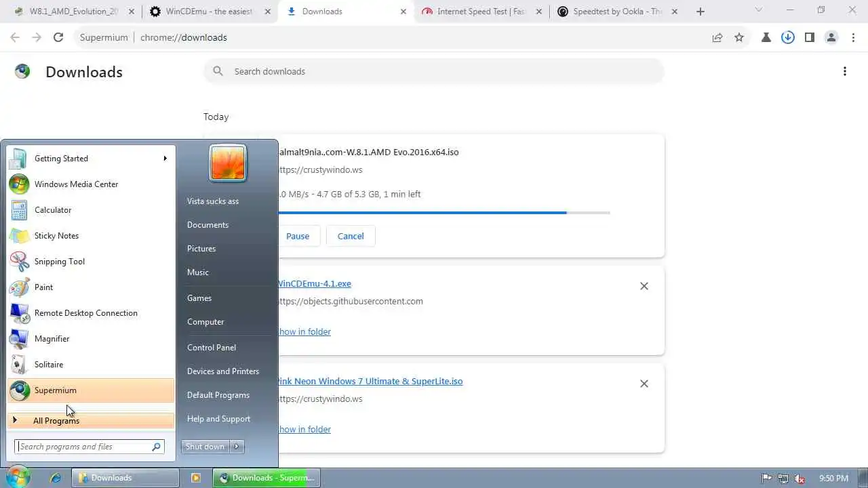Viewport: 868px width, 488px height.
Task: Open Devices and Printers
Action: pos(223,371)
